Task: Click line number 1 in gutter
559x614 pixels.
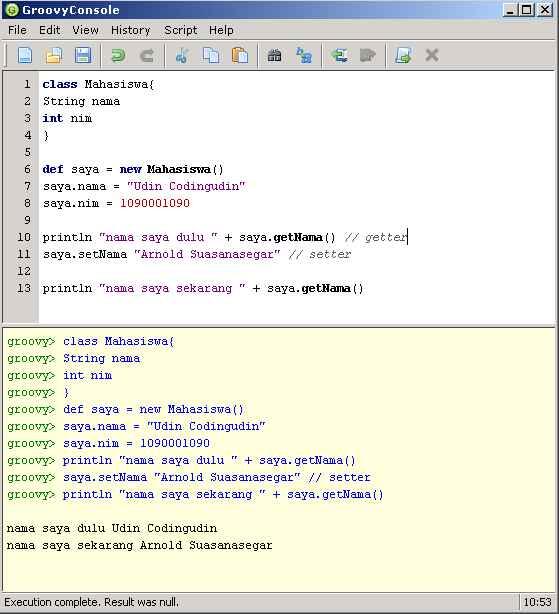Action: pyautogui.click(x=27, y=84)
